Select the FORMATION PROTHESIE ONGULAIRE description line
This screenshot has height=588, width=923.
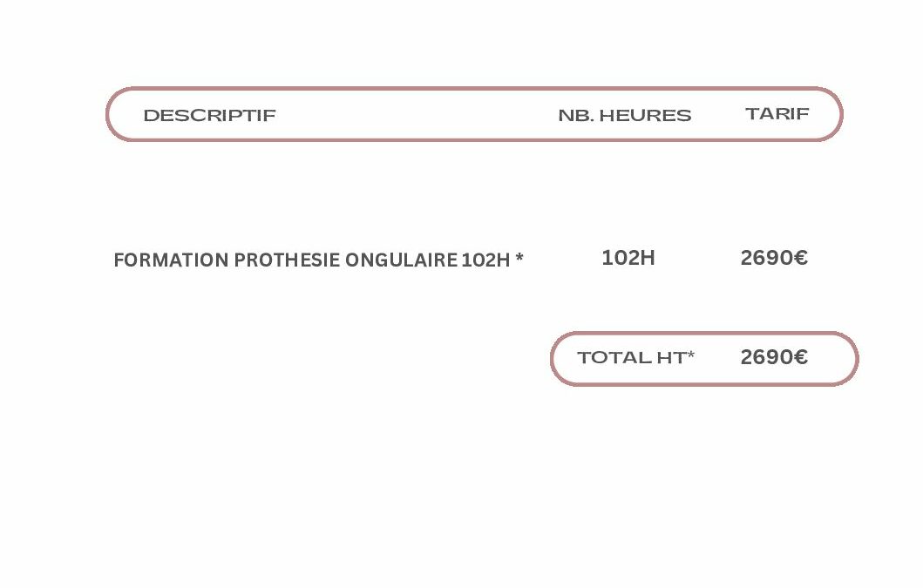tap(318, 260)
